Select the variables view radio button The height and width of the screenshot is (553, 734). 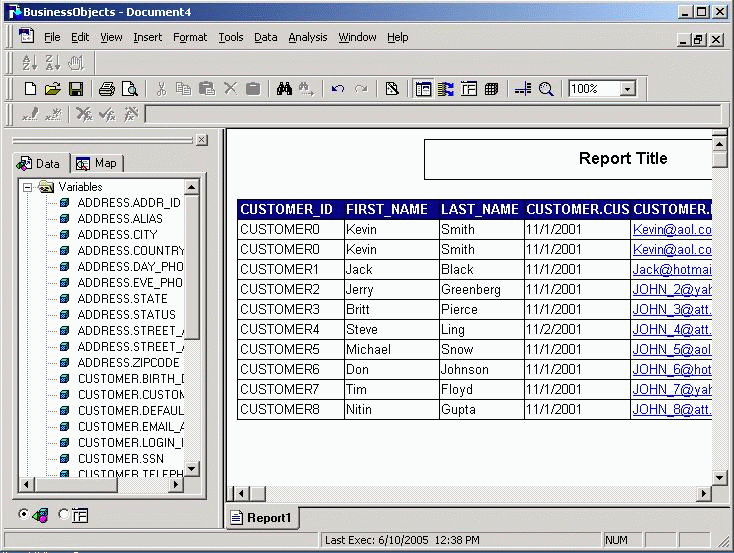(23, 514)
